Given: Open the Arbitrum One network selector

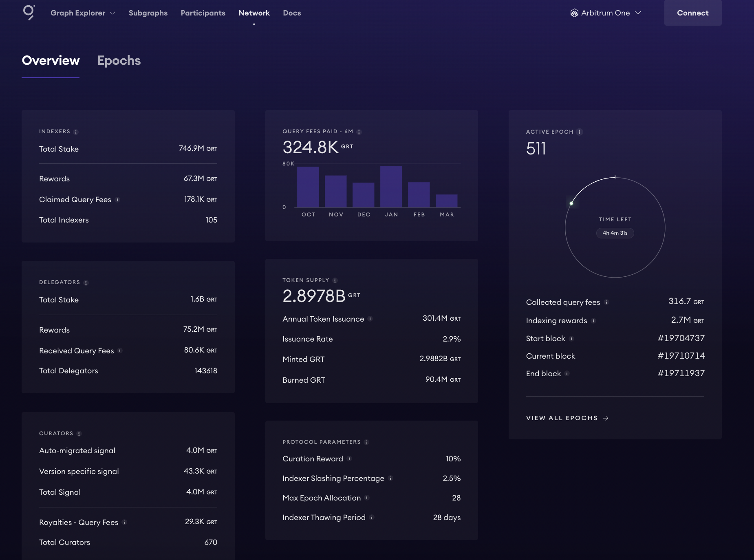Looking at the screenshot, I should click(606, 13).
